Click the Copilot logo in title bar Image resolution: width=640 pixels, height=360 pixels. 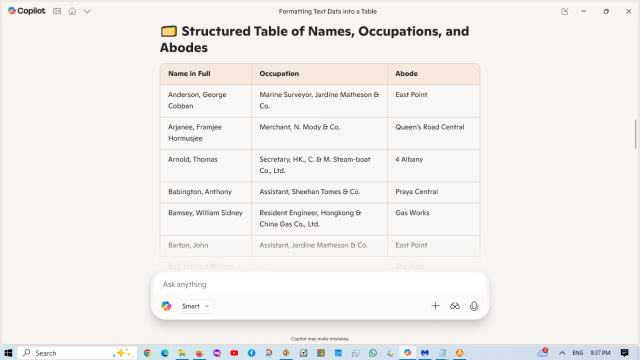click(27, 11)
